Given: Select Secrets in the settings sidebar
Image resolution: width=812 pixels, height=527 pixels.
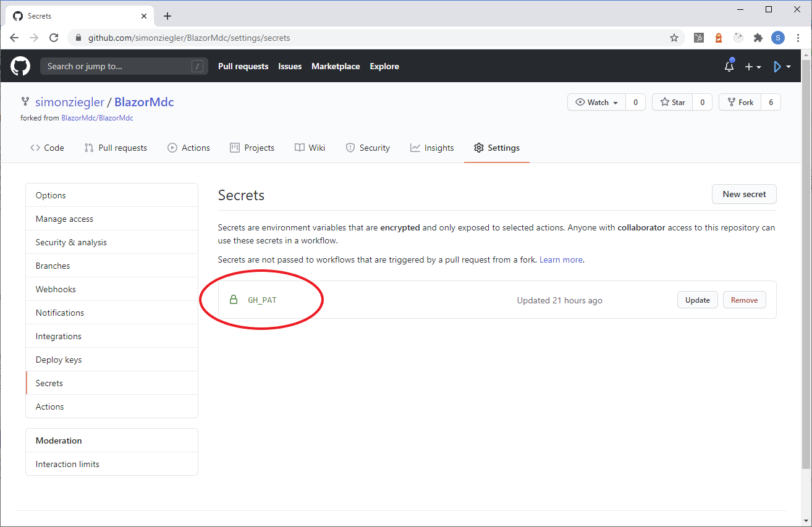Looking at the screenshot, I should pos(112,383).
